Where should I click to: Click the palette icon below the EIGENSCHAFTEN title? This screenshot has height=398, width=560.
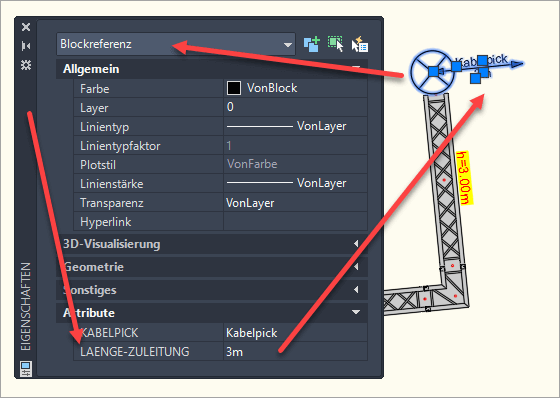[26, 369]
